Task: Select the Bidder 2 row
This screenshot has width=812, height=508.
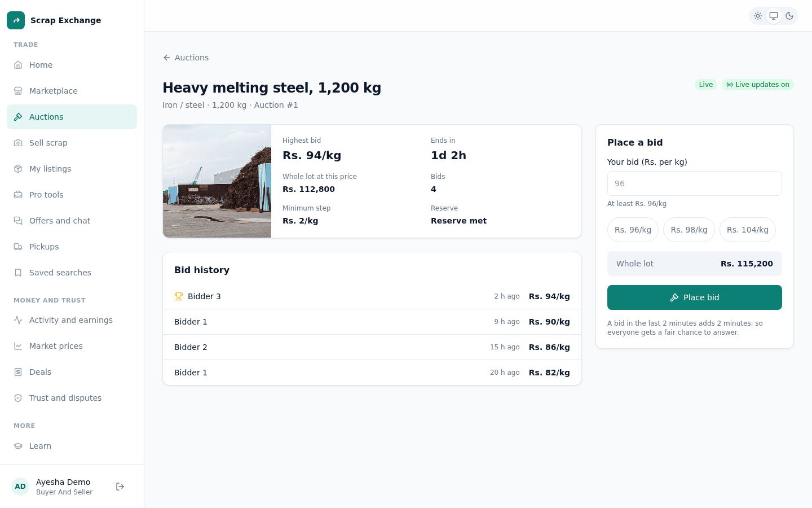Action: click(372, 347)
